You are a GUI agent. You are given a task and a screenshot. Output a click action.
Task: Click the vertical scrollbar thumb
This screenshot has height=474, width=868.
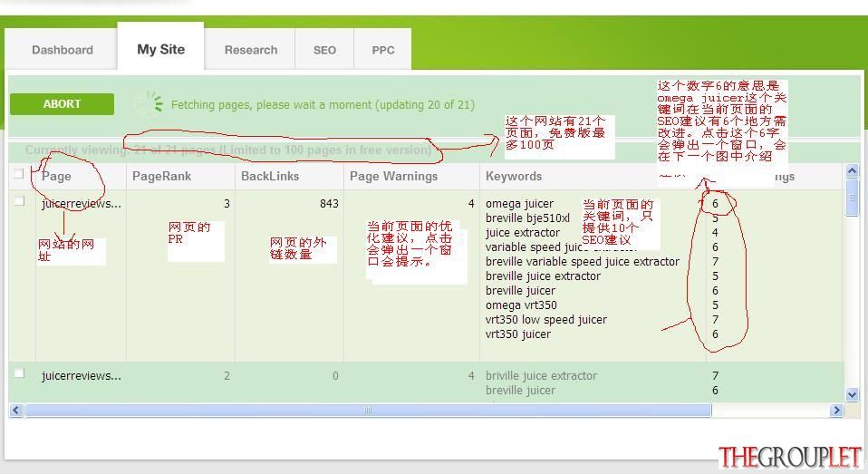point(852,198)
